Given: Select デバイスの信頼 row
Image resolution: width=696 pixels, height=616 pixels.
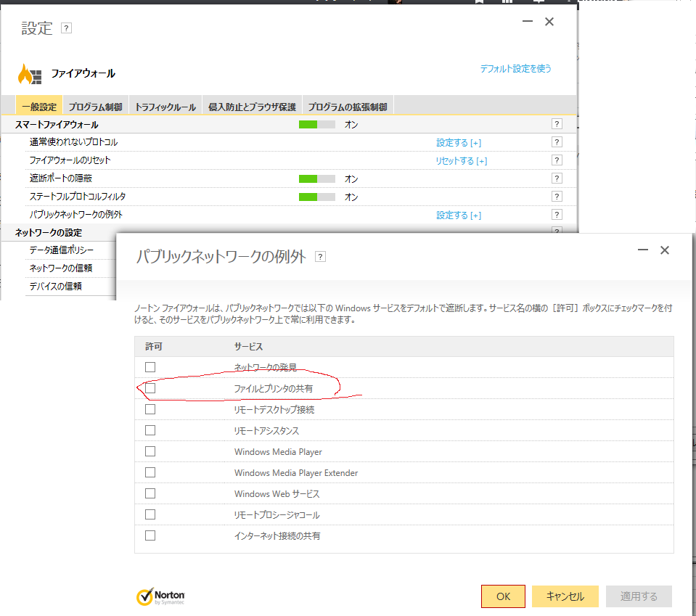Looking at the screenshot, I should (x=55, y=287).
